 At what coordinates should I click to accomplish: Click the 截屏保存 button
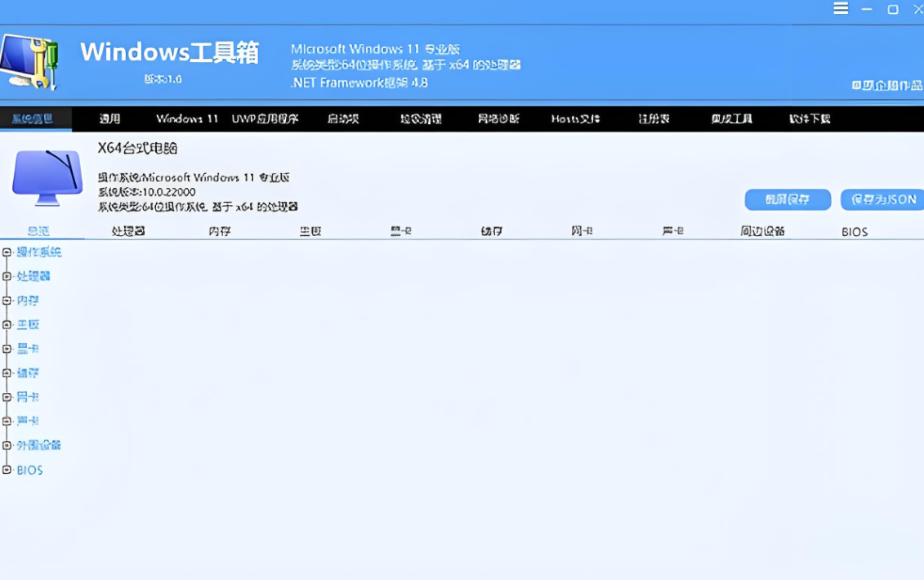(787, 199)
